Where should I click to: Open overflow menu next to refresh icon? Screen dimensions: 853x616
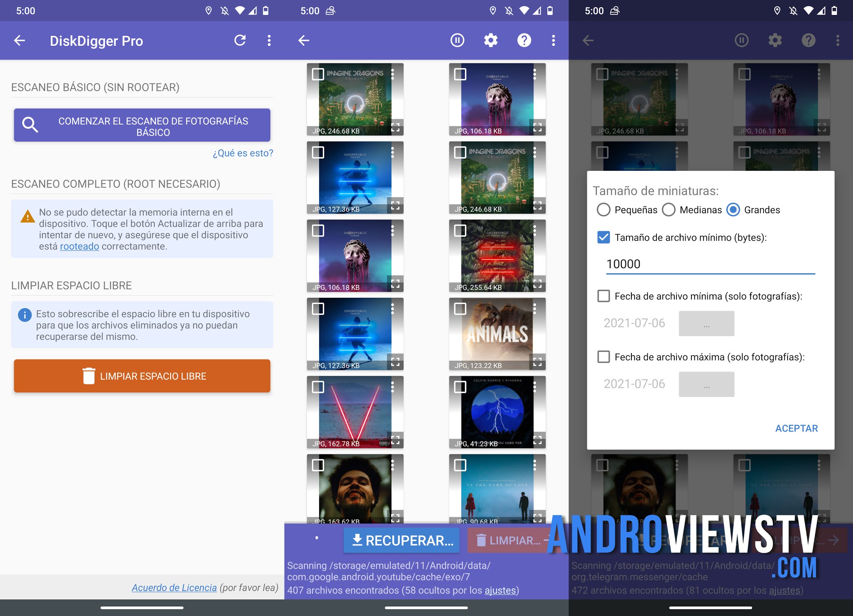[269, 40]
